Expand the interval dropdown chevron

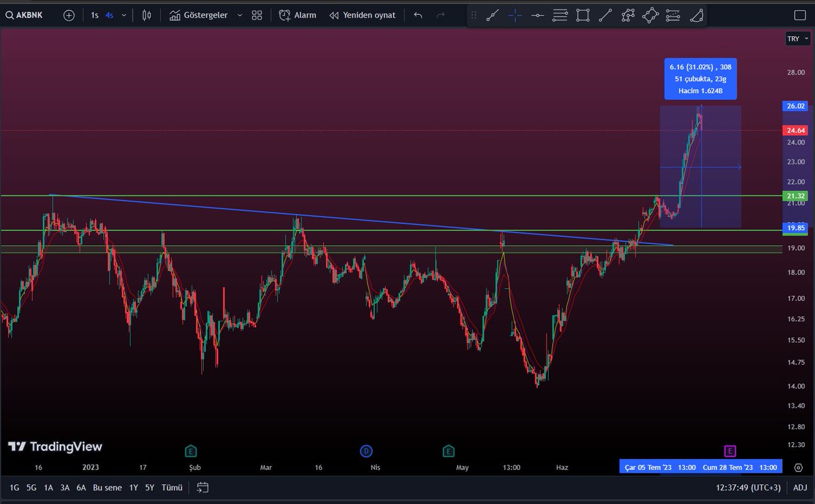click(x=124, y=15)
